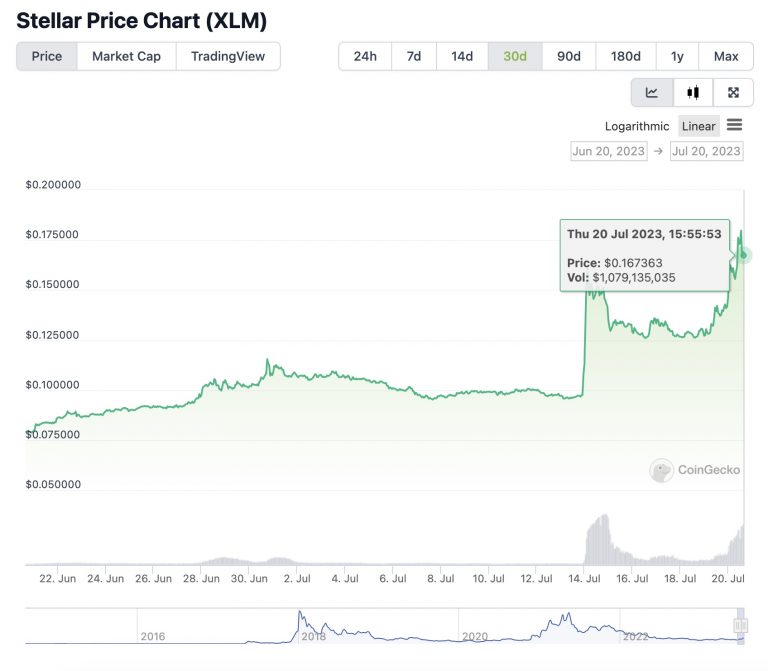Open the chart hamburger menu

(734, 125)
